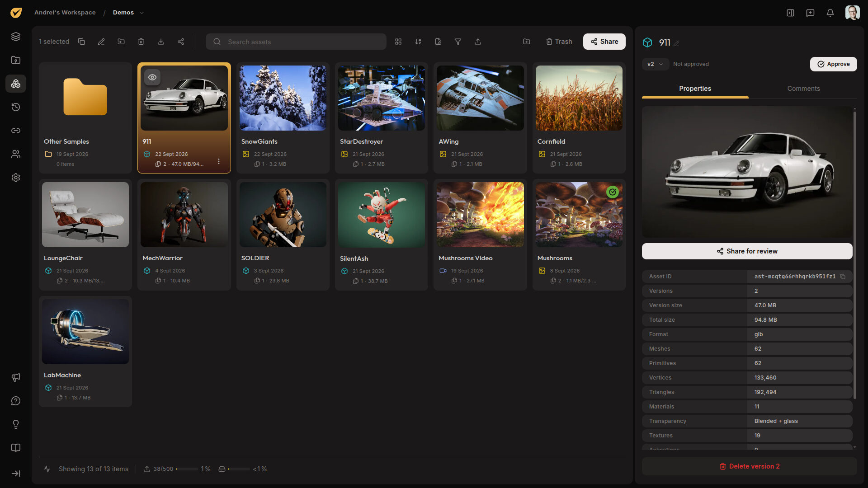The width and height of the screenshot is (868, 488).
Task: Open the Trash button
Action: pyautogui.click(x=559, y=42)
